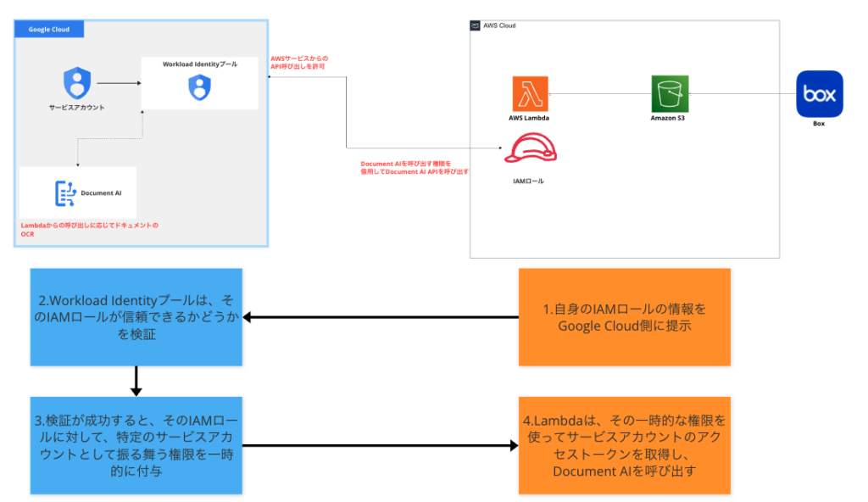Click the Box logo icon
Image resolution: width=868 pixels, height=502 pixels.
[819, 93]
